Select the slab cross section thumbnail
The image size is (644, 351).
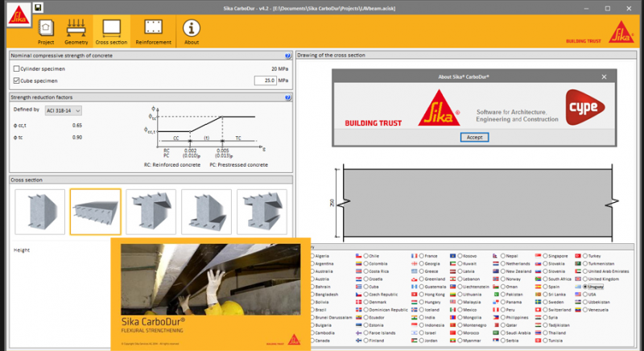[x=95, y=212]
